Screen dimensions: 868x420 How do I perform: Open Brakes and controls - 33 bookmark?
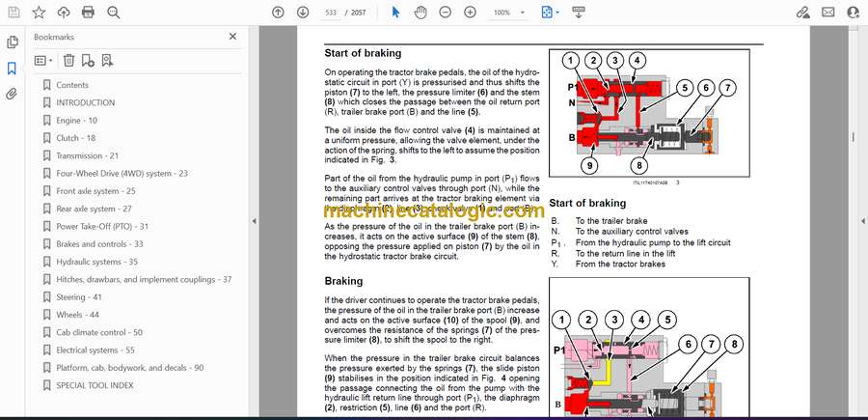point(99,244)
